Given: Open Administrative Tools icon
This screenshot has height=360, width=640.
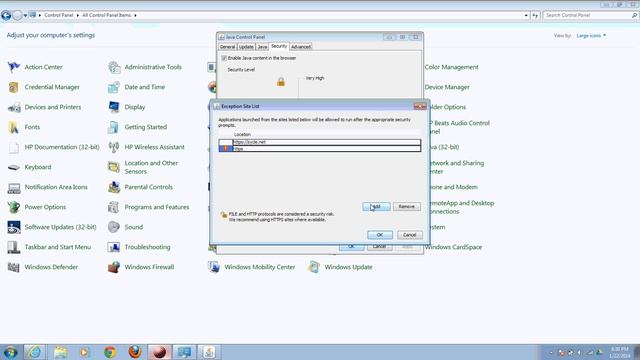Looking at the screenshot, I should (x=114, y=67).
